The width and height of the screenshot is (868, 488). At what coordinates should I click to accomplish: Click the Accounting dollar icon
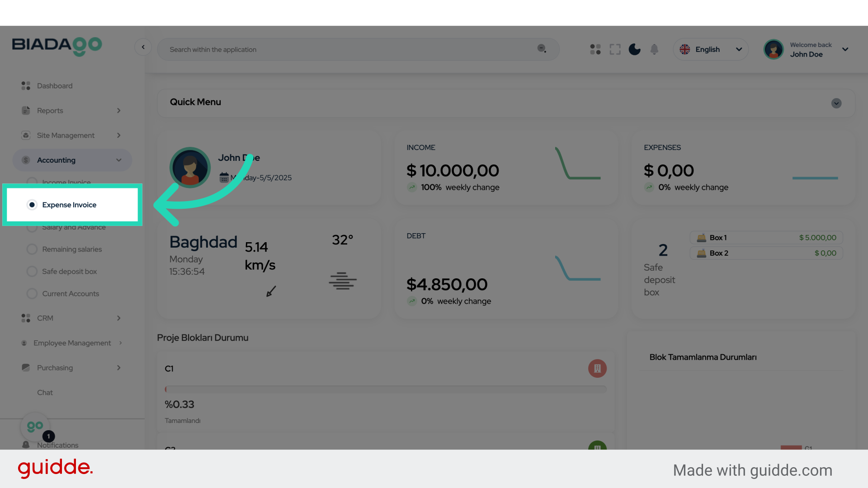pyautogui.click(x=25, y=160)
